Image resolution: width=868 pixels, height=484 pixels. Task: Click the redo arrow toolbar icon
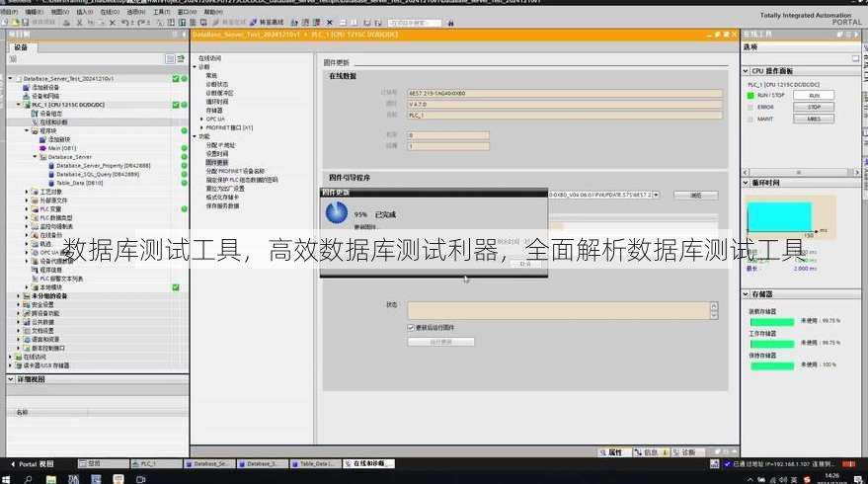pyautogui.click(x=141, y=23)
